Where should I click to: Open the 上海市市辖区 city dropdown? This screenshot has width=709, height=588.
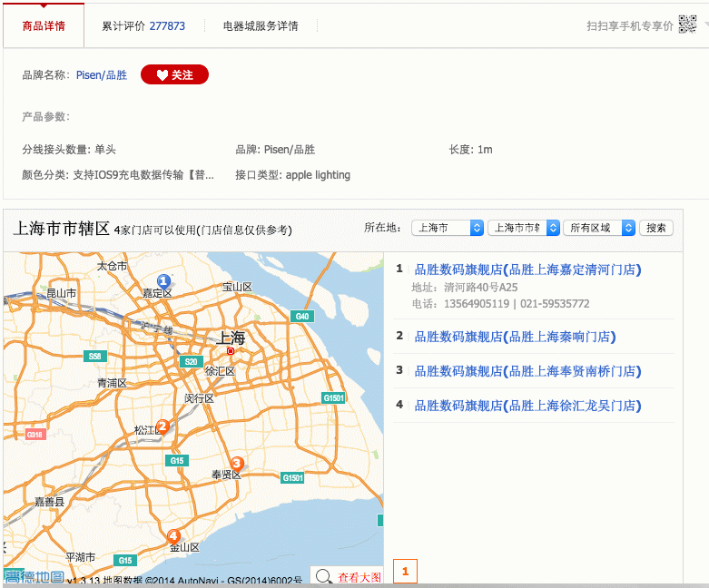[524, 228]
